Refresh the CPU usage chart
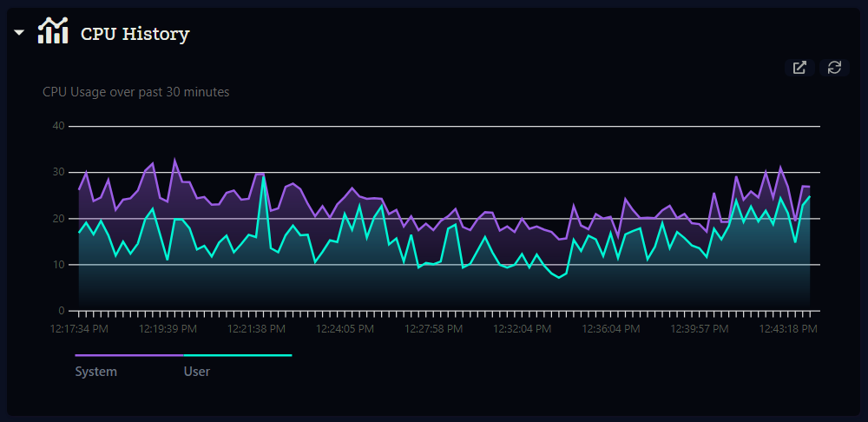This screenshot has height=422, width=868. pyautogui.click(x=834, y=68)
